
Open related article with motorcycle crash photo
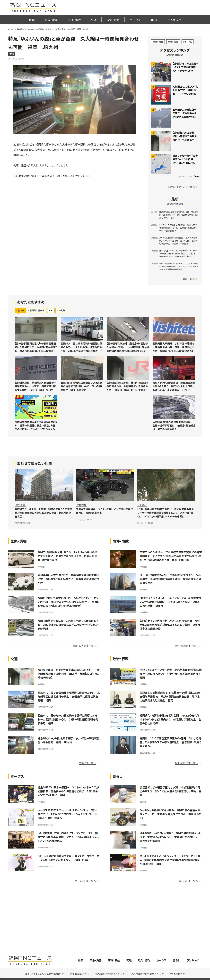click(105, 495)
